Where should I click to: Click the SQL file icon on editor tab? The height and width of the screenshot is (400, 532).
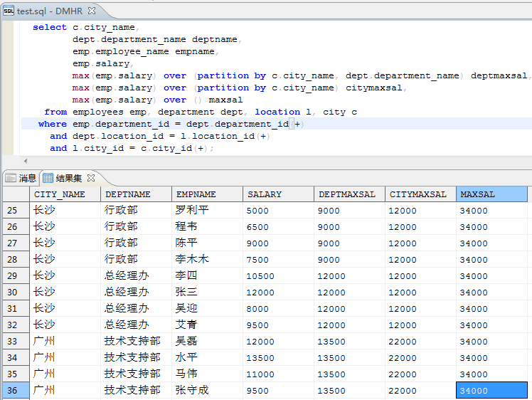point(9,11)
